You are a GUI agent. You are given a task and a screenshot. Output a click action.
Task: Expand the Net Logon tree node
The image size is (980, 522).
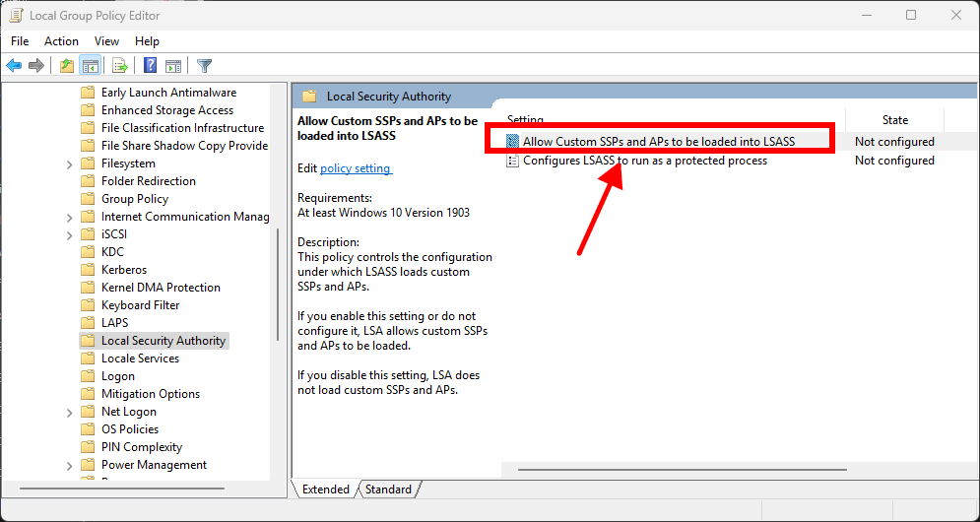(x=70, y=412)
